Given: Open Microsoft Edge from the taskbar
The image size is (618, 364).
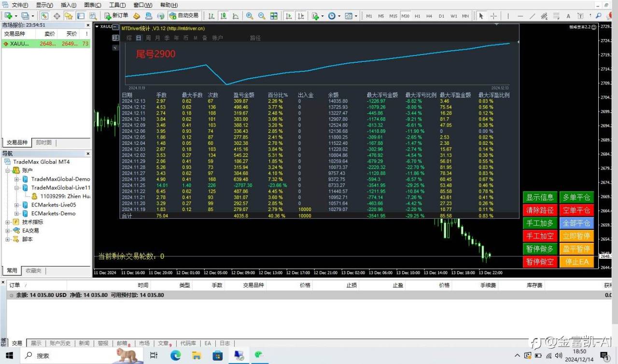Looking at the screenshot, I should 175,355.
